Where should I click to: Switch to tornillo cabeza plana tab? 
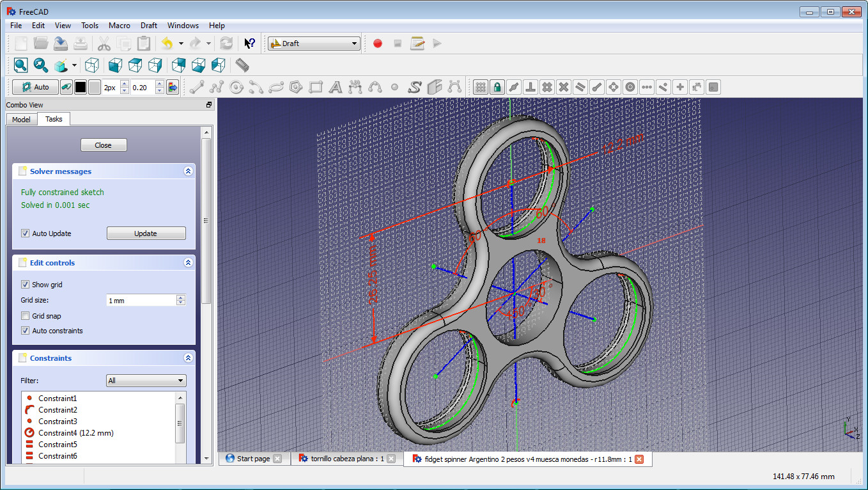click(347, 459)
